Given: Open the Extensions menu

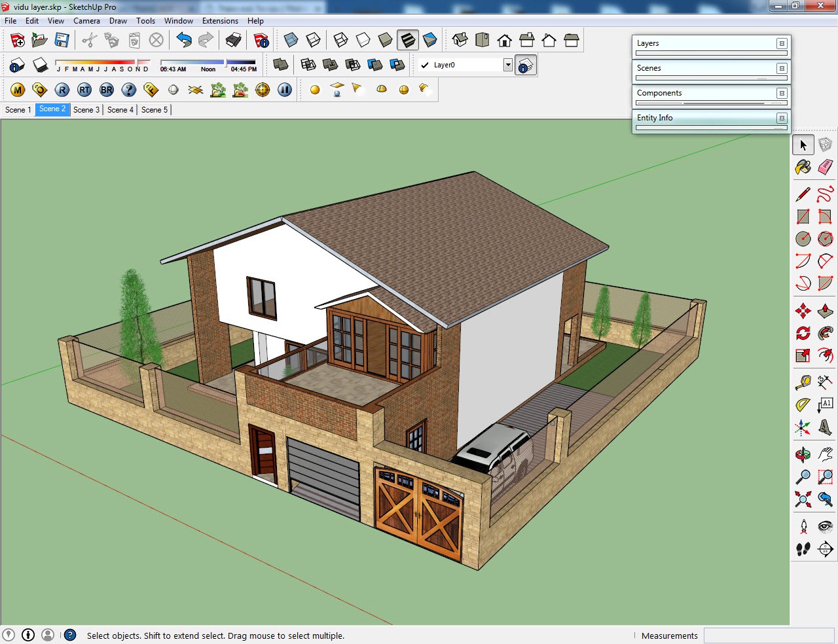Looking at the screenshot, I should click(220, 21).
